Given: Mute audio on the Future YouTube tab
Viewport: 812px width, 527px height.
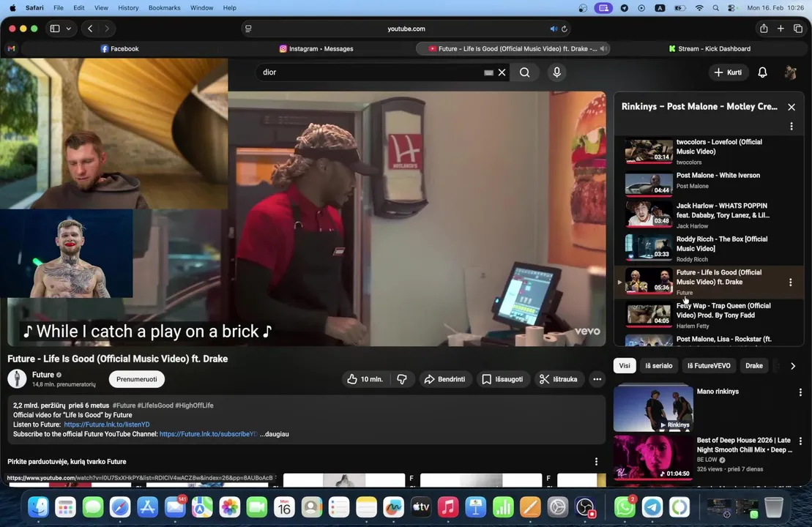Looking at the screenshot, I should [603, 48].
